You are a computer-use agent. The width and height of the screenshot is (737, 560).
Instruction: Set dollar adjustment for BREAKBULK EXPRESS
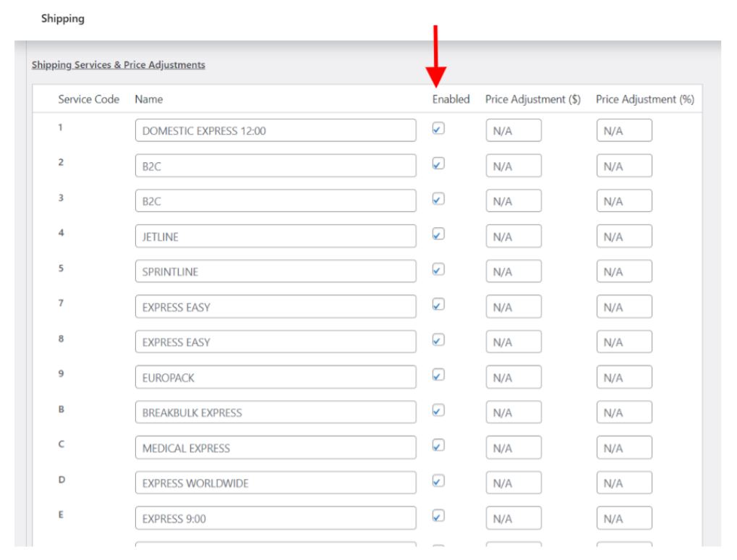pos(514,412)
